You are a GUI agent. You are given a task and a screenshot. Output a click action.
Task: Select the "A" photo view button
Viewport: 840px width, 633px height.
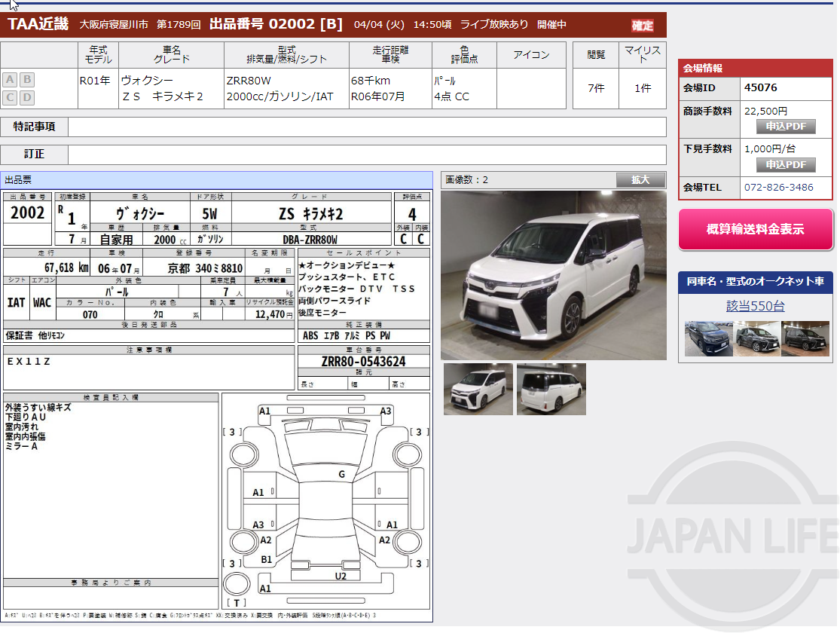(10, 79)
